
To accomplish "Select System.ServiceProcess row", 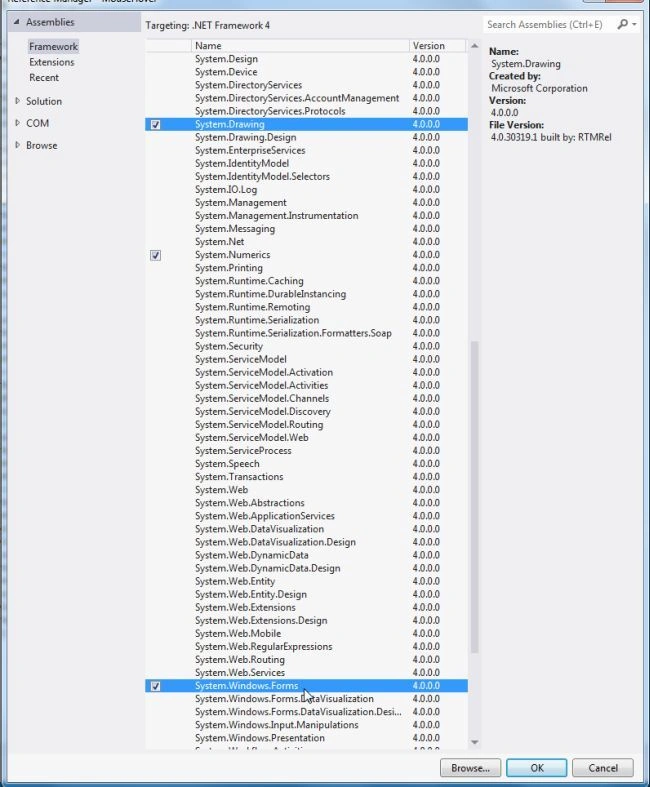I will coord(306,451).
